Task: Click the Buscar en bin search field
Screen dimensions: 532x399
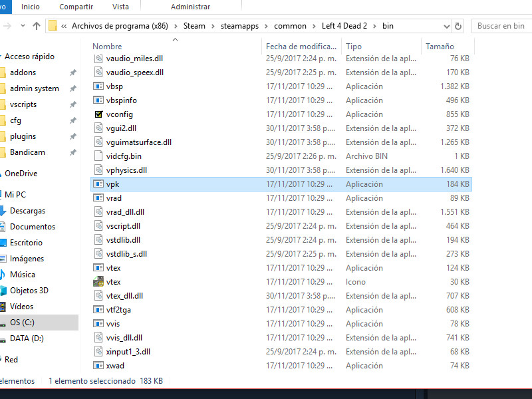Action: 502,26
